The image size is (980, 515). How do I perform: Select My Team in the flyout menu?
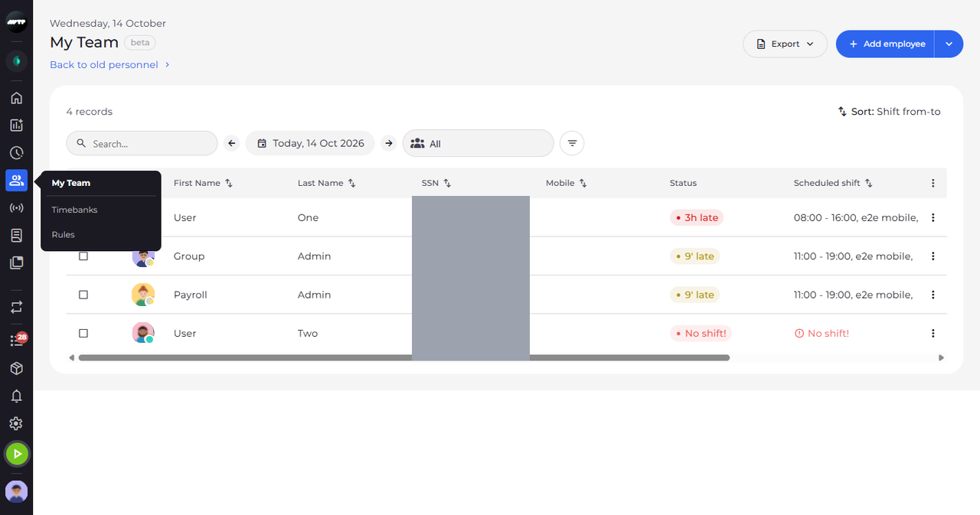(71, 183)
